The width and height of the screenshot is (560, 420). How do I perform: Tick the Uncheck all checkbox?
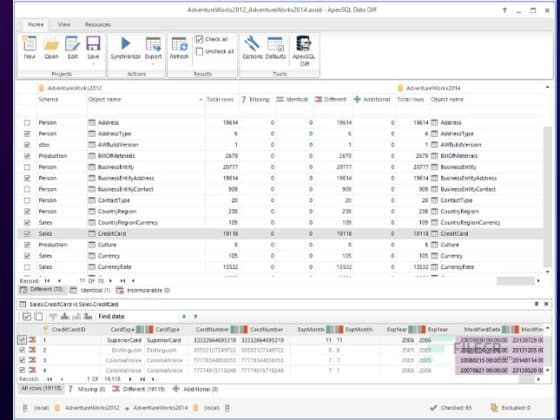[200, 52]
